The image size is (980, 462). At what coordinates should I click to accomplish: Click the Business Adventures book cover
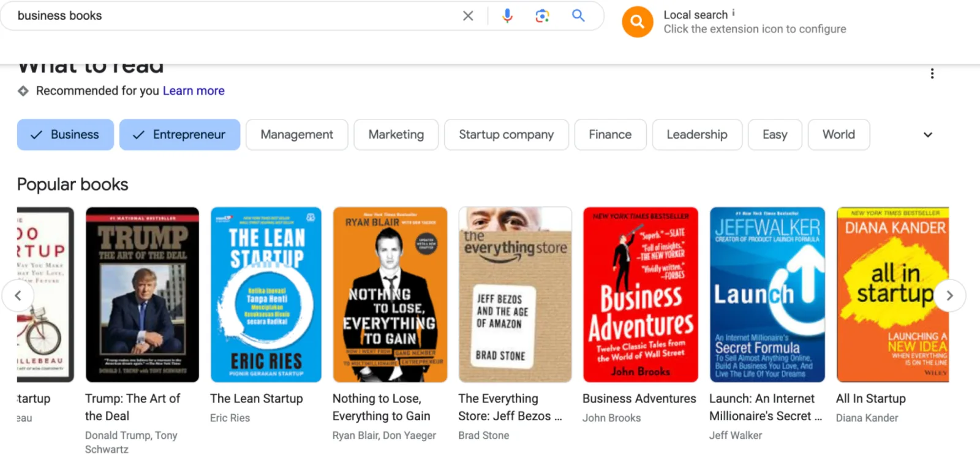tap(640, 295)
